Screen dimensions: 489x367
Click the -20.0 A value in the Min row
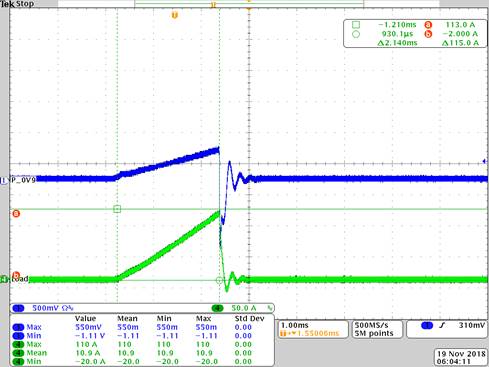coord(90,362)
